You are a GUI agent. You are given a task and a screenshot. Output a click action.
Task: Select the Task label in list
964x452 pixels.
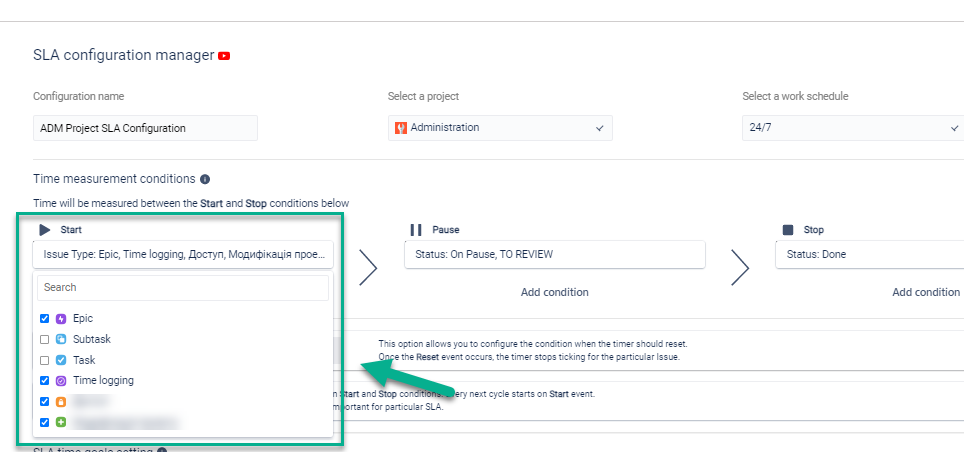click(x=84, y=360)
